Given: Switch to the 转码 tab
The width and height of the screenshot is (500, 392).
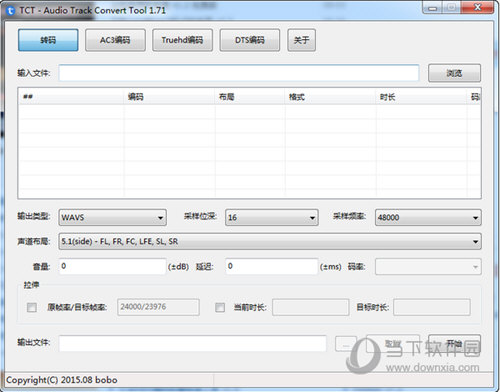Looking at the screenshot, I should coord(48,40).
